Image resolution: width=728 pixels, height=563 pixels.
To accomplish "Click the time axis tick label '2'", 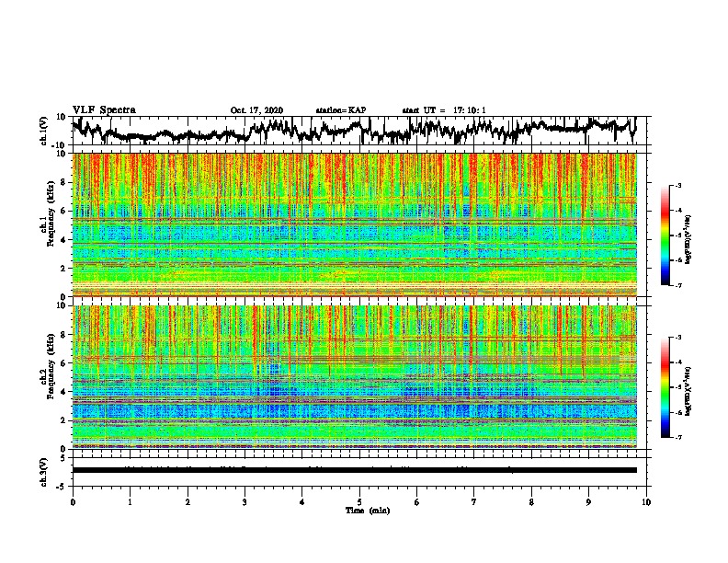I will point(188,502).
